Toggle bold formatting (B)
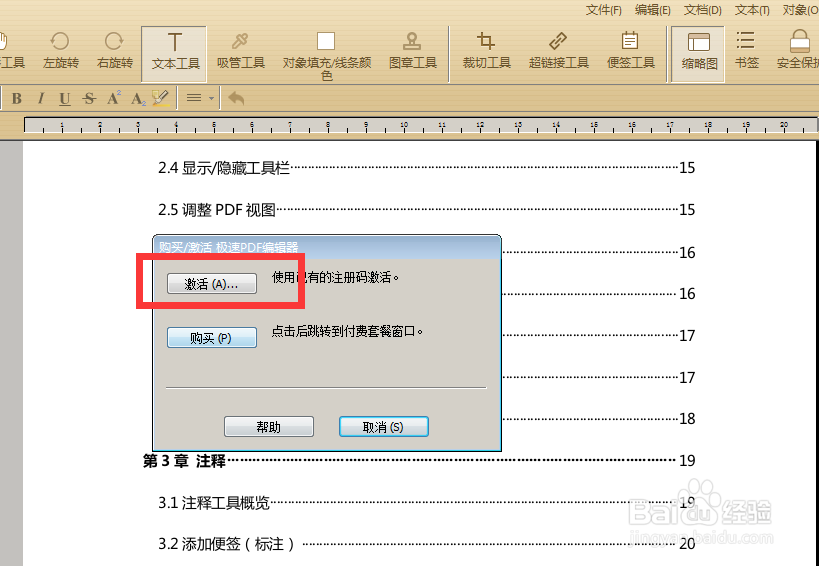The image size is (819, 566). pos(17,98)
